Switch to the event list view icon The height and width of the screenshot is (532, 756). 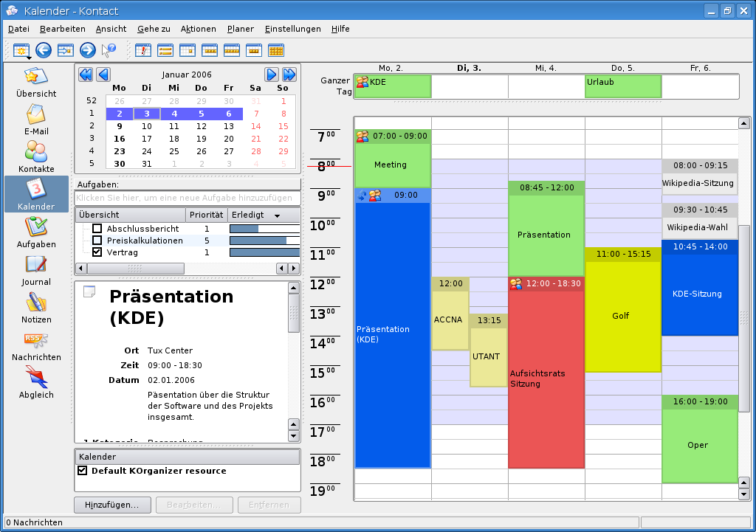(165, 50)
